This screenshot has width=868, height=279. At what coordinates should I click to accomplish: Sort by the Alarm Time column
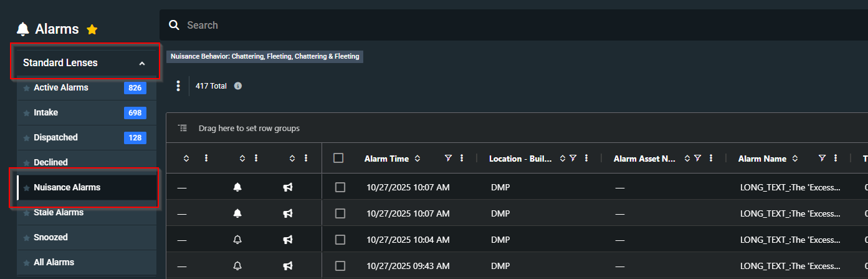point(417,159)
